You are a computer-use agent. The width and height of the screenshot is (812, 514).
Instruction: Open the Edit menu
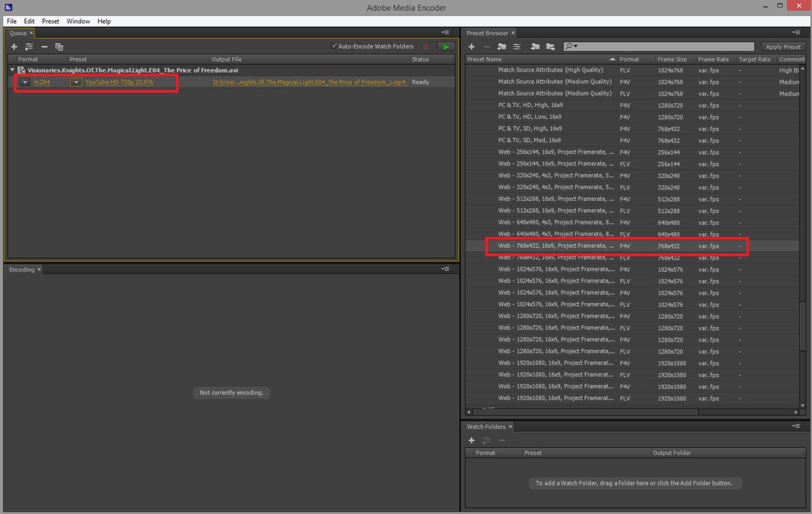[29, 21]
